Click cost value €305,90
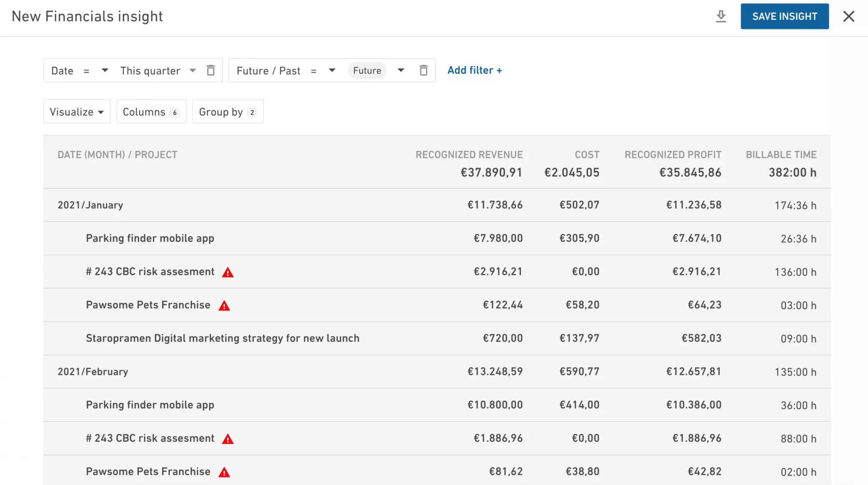Screen dimensions: 868x485 click(579, 238)
